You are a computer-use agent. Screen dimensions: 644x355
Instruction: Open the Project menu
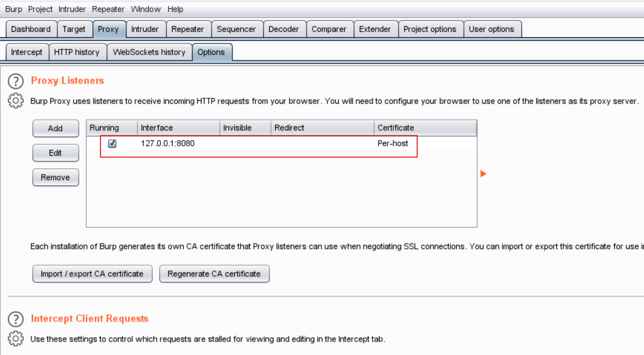click(40, 9)
